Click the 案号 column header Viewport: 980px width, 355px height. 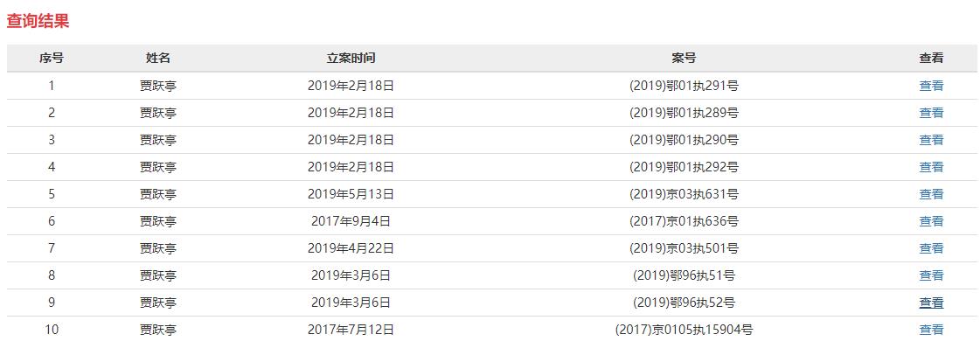(684, 59)
